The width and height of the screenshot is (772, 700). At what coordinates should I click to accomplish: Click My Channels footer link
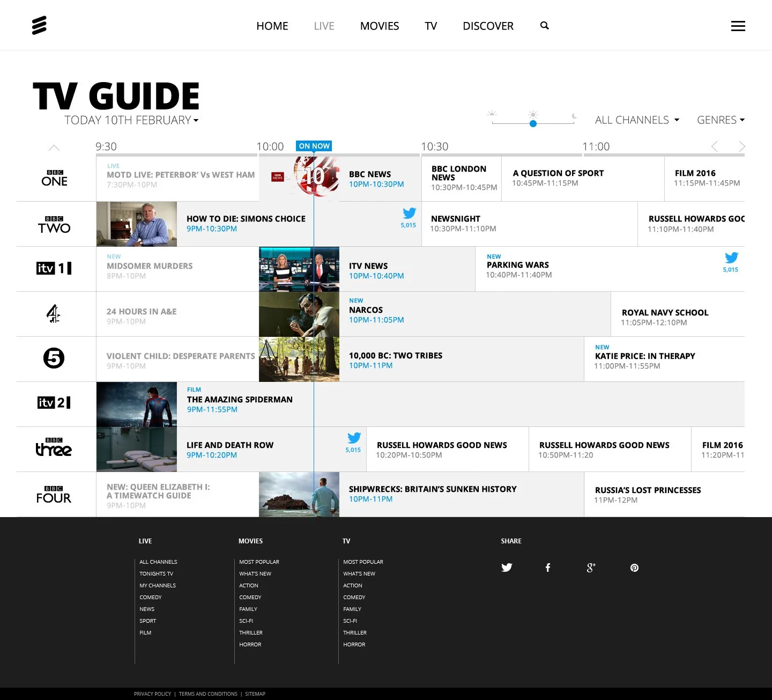coord(158,585)
